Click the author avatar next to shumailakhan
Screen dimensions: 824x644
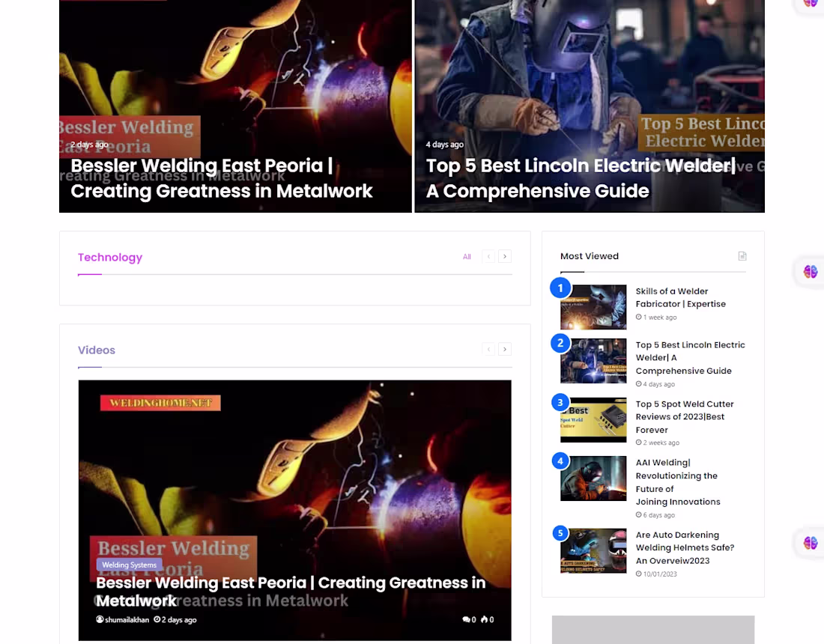(100, 619)
